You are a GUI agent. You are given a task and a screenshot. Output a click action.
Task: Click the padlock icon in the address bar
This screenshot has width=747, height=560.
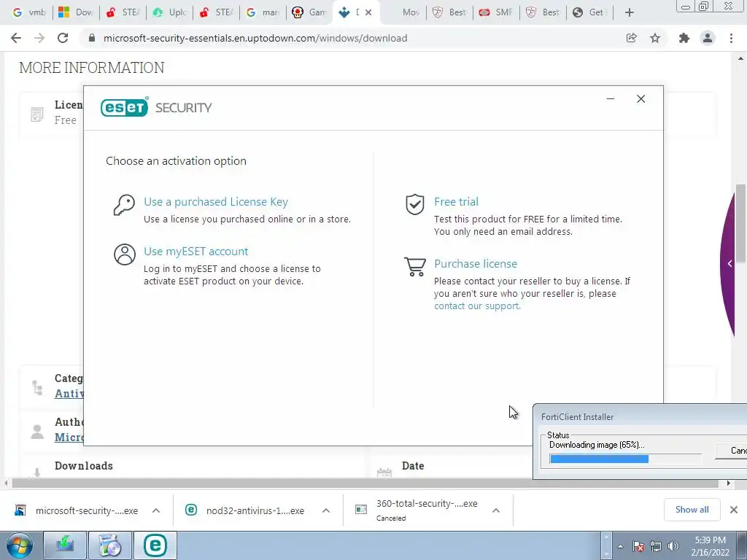[x=93, y=38]
